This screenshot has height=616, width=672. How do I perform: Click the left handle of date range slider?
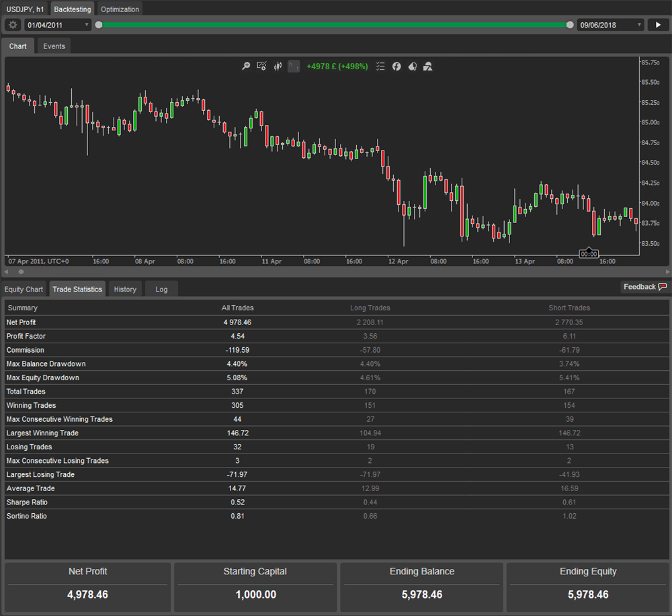coord(99,25)
